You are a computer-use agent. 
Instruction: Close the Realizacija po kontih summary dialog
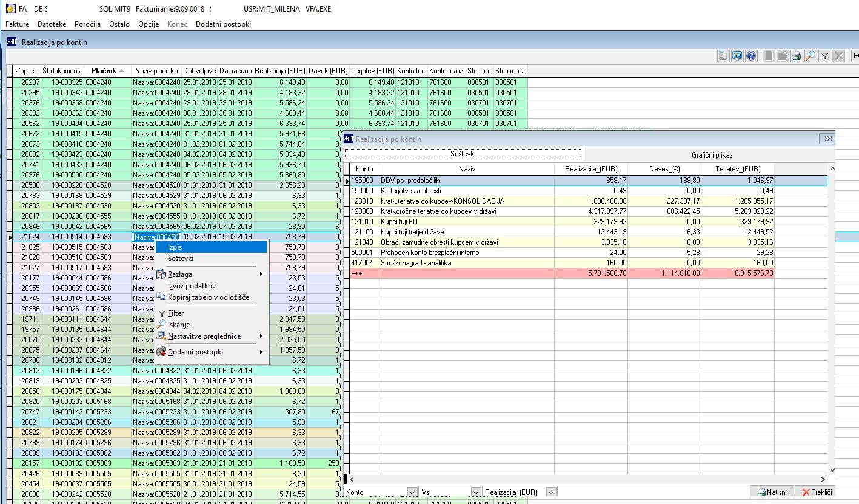pos(827,139)
